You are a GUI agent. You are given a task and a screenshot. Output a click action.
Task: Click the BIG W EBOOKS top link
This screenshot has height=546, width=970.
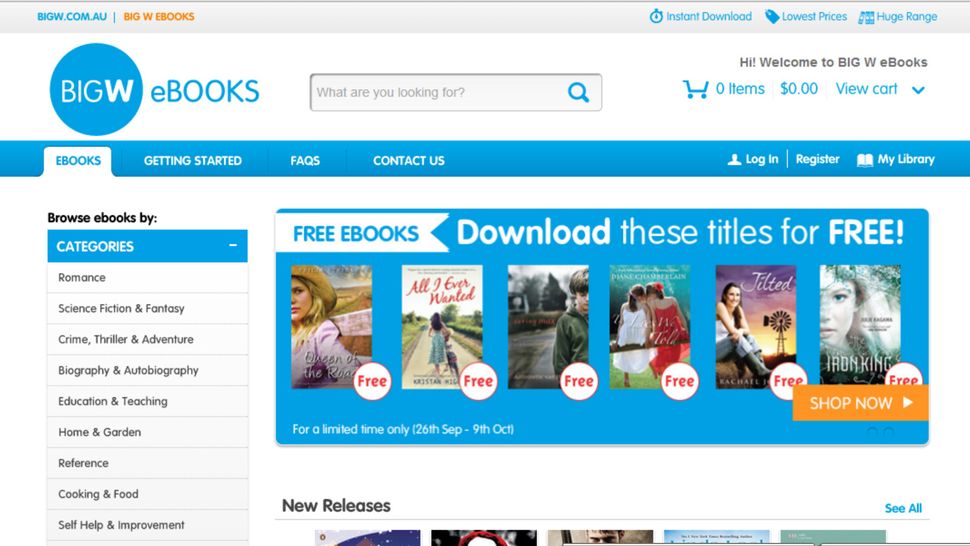click(159, 17)
